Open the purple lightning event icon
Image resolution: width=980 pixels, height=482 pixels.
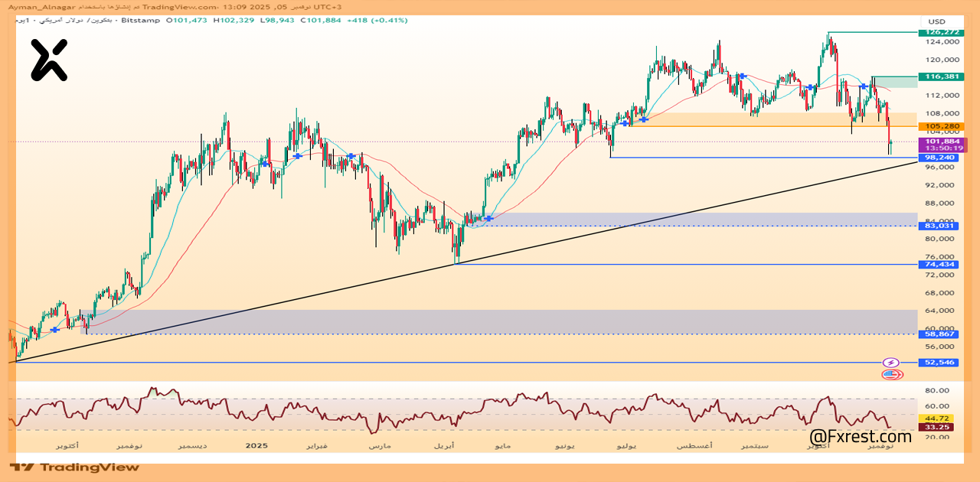[x=890, y=363]
